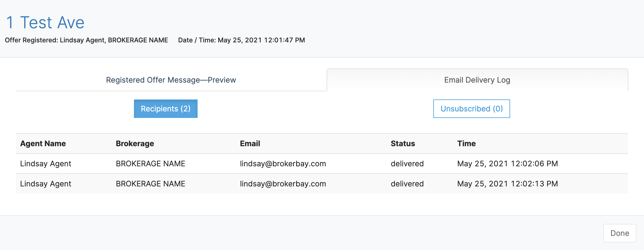
Task: Click the May 25, 2021 12:02:13 PM timestamp
Action: pyautogui.click(x=508, y=184)
